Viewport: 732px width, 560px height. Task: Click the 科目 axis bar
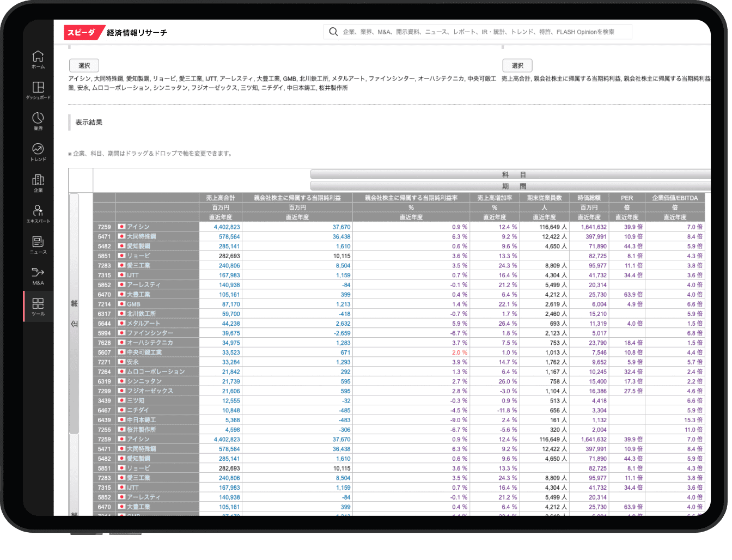pyautogui.click(x=510, y=175)
